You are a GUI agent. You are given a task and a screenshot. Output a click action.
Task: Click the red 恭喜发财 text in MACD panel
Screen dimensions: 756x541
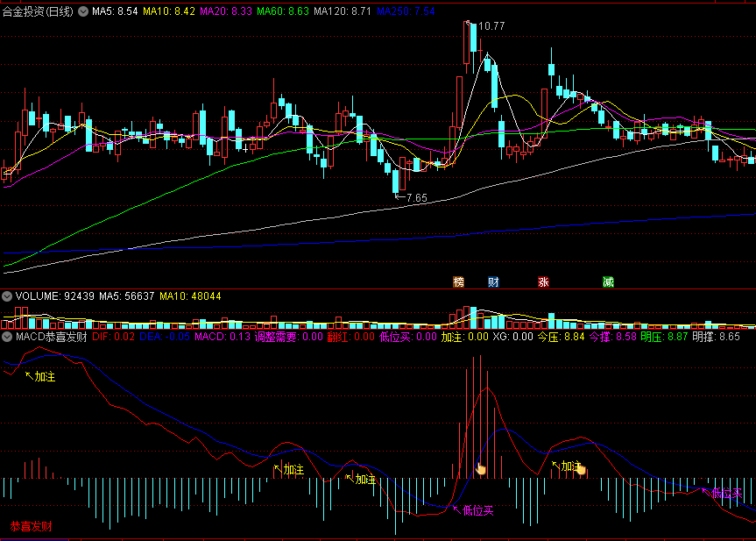31,526
